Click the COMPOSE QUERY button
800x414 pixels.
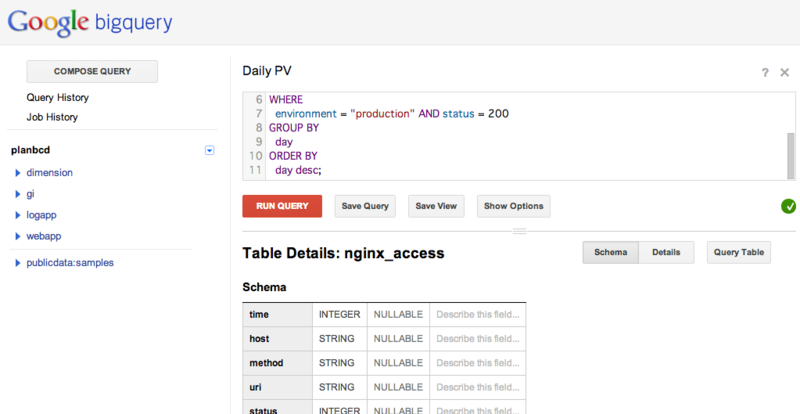[92, 71]
